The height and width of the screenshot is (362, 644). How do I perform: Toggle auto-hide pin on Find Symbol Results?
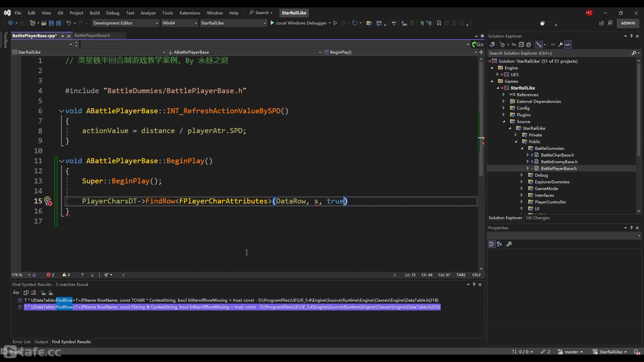[x=474, y=284]
